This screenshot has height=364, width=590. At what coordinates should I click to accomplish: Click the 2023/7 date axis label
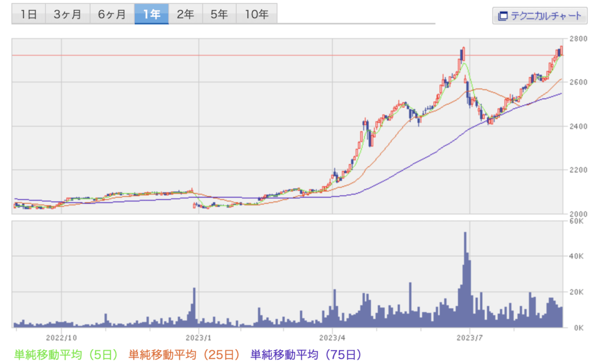click(470, 338)
